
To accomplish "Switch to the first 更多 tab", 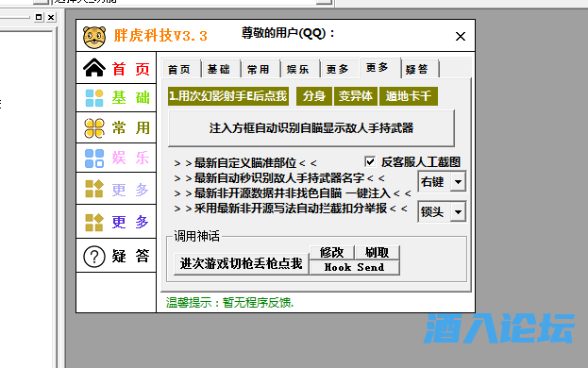I will pyautogui.click(x=340, y=69).
